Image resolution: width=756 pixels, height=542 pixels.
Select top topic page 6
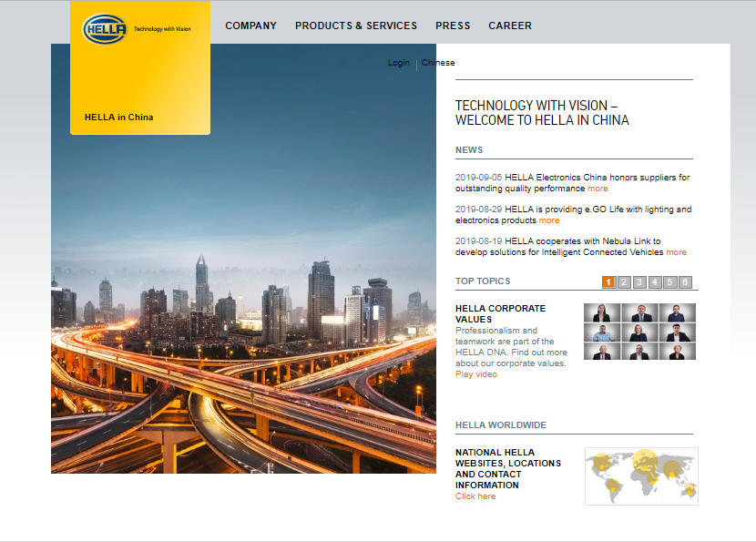click(x=685, y=282)
